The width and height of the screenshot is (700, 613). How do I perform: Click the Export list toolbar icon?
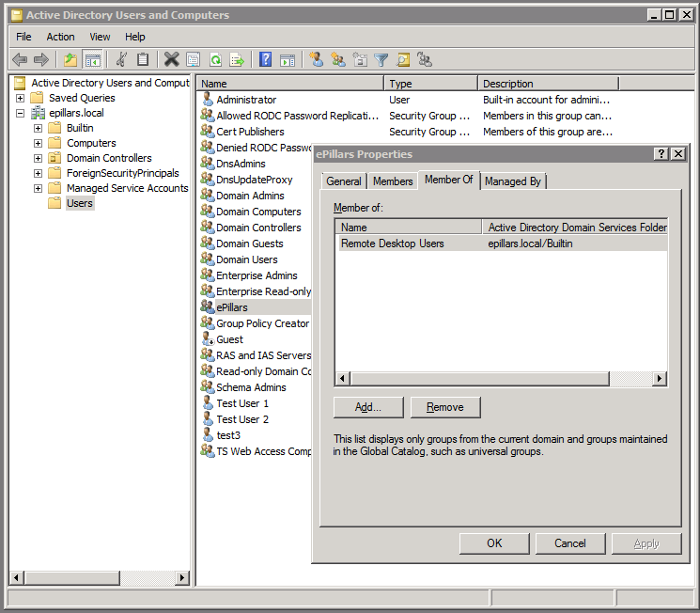pos(237,59)
